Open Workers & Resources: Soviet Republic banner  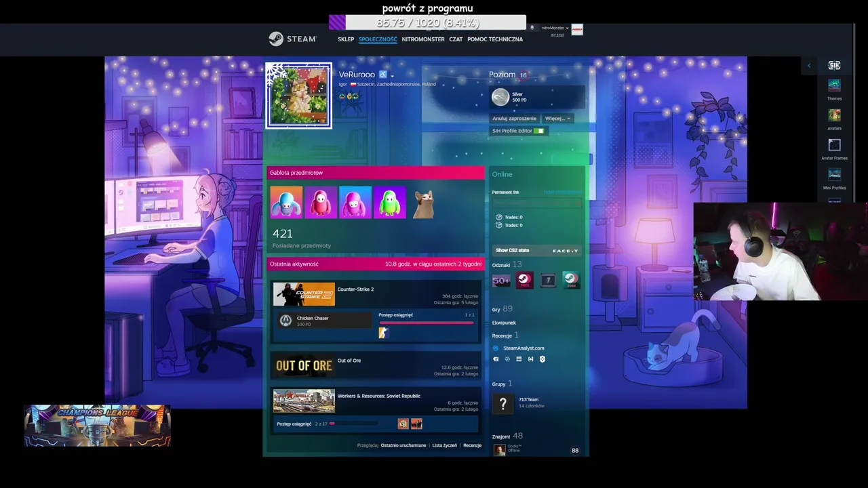tap(304, 401)
